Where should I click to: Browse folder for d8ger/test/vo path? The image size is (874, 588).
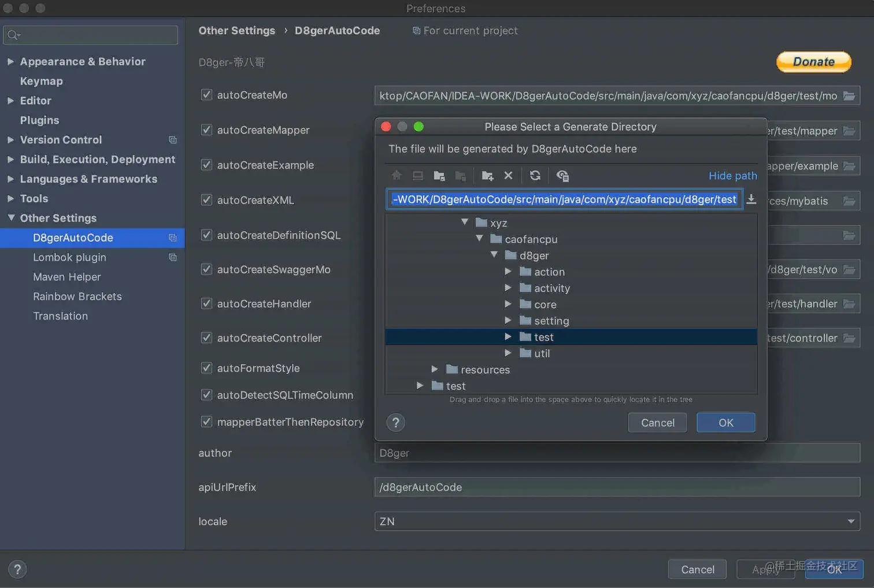pyautogui.click(x=849, y=269)
